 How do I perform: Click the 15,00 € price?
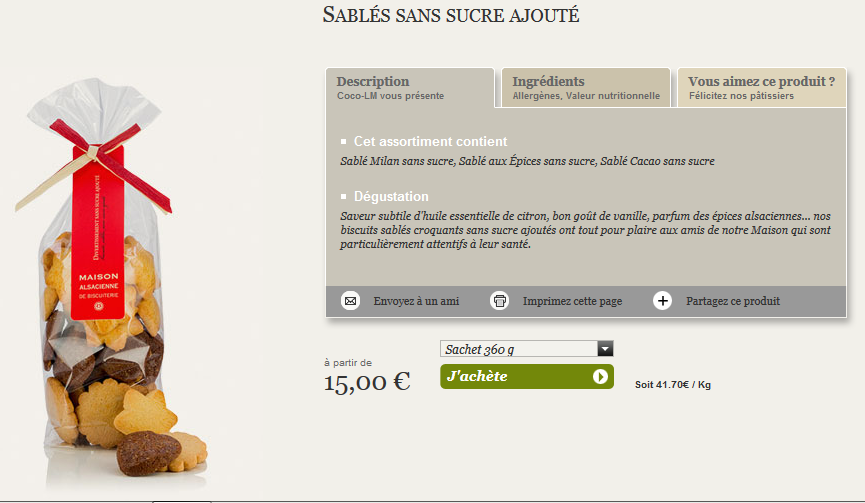[x=367, y=381]
